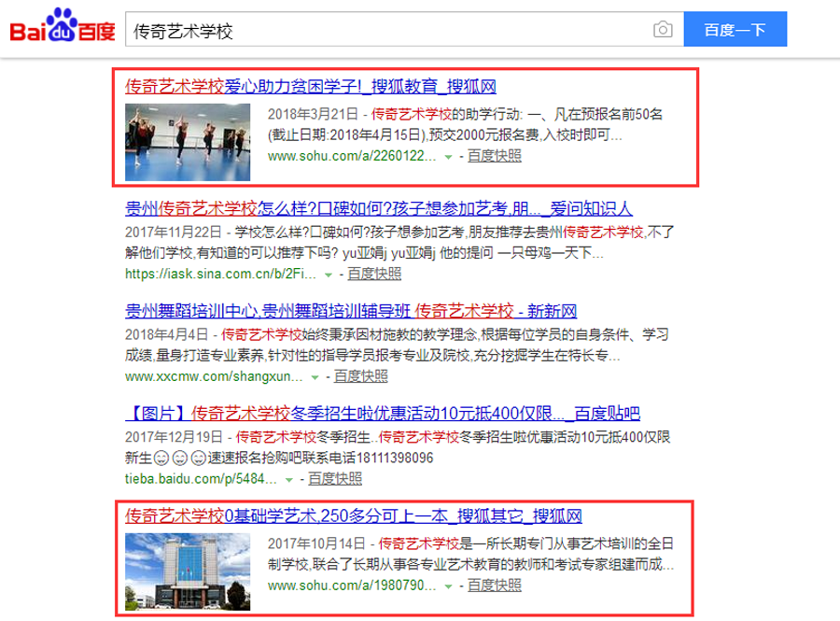The image size is (840, 621).
Task: Open 百度快照 for sohu.com/a/1980790 result
Action: tap(495, 586)
